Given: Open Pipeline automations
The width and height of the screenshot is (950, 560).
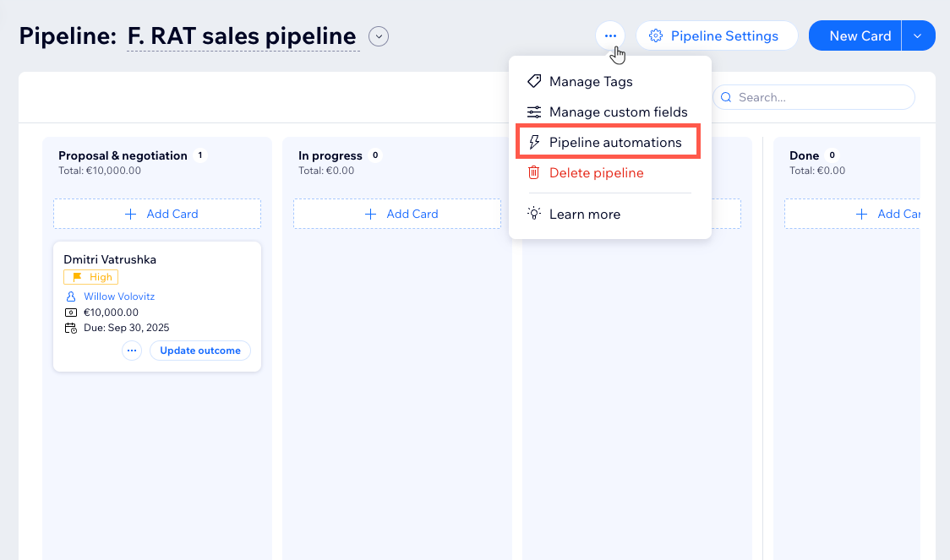Looking at the screenshot, I should point(609,142).
